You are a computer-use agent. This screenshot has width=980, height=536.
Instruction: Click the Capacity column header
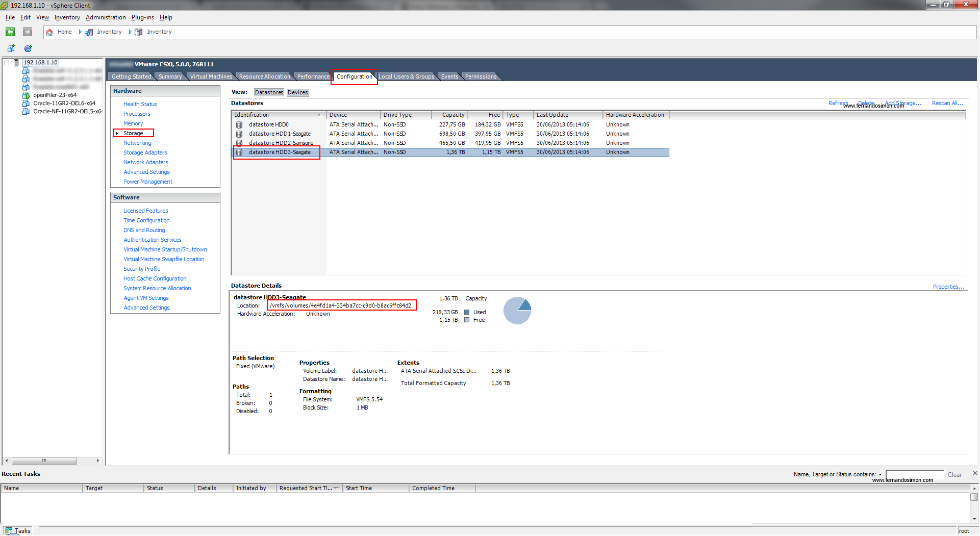[449, 115]
